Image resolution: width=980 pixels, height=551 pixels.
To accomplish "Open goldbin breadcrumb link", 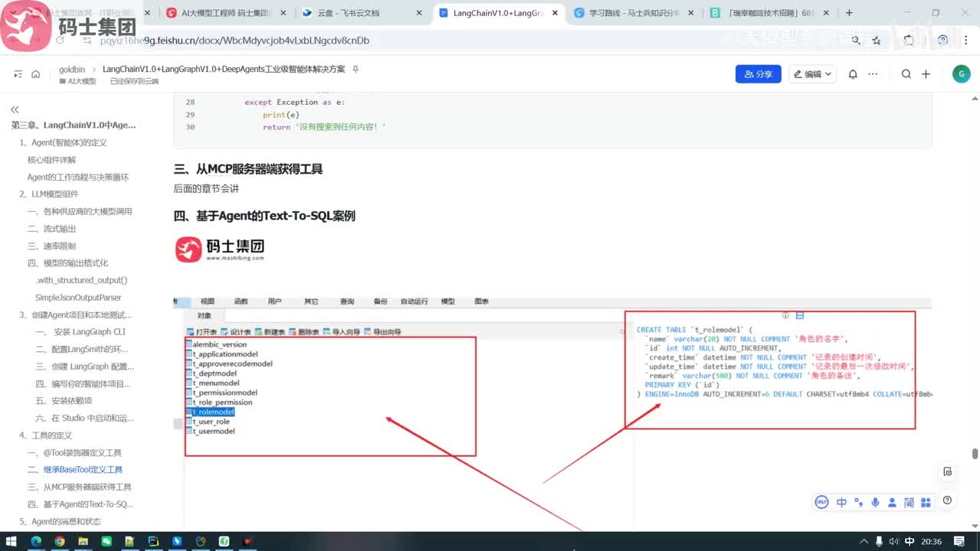I will click(72, 69).
